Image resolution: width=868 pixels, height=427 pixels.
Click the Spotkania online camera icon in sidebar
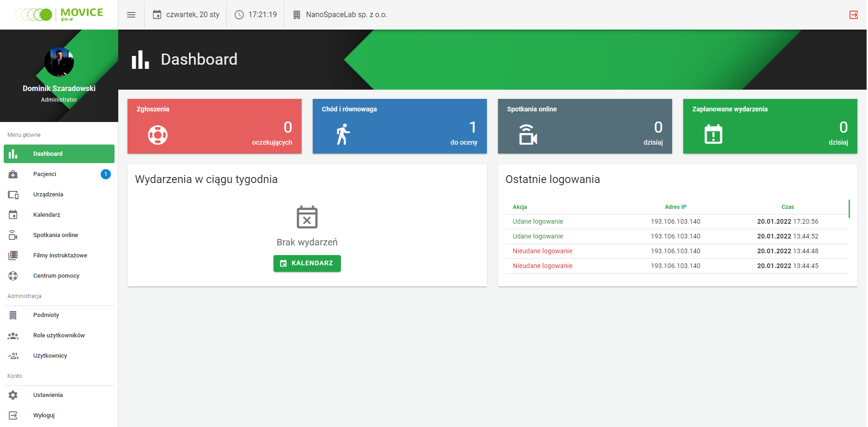tap(13, 235)
